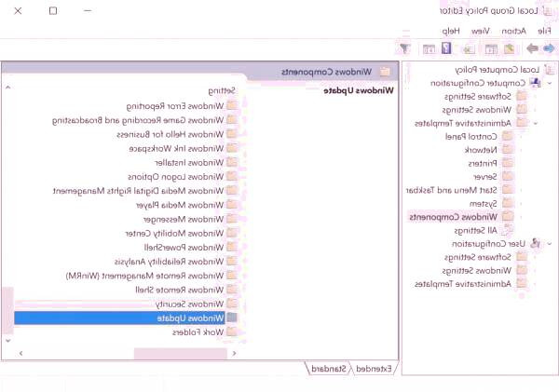The image size is (559, 392).
Task: Switch to the Standard tab
Action: pyautogui.click(x=330, y=369)
